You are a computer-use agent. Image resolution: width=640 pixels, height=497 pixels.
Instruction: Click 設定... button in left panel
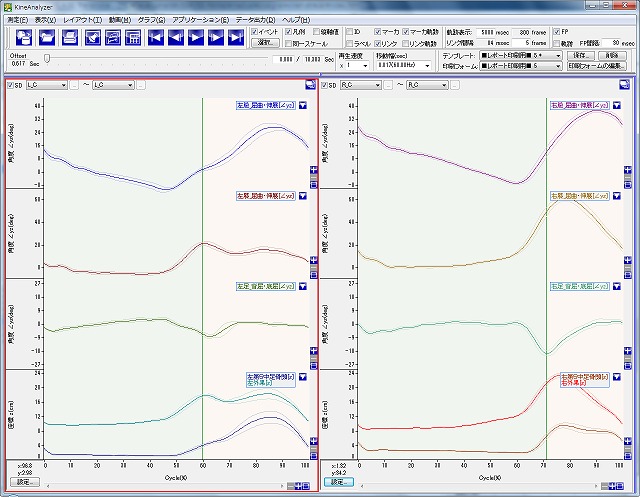click(x=25, y=482)
